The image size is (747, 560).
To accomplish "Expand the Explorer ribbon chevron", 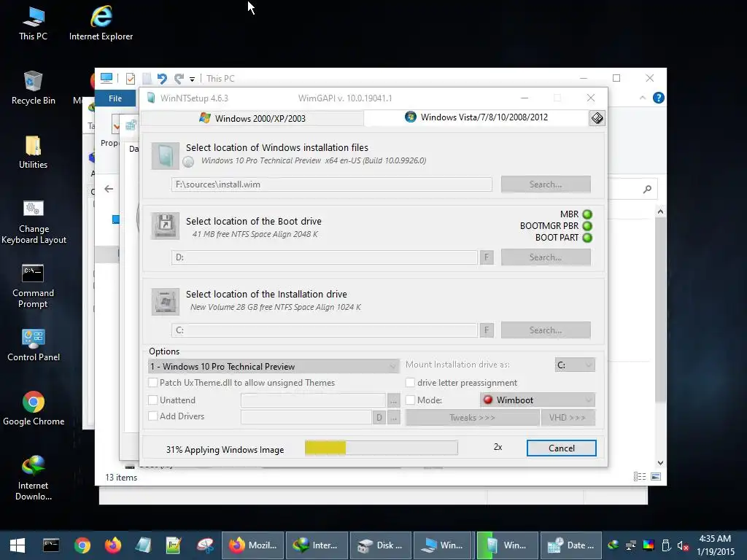I will pyautogui.click(x=643, y=98).
